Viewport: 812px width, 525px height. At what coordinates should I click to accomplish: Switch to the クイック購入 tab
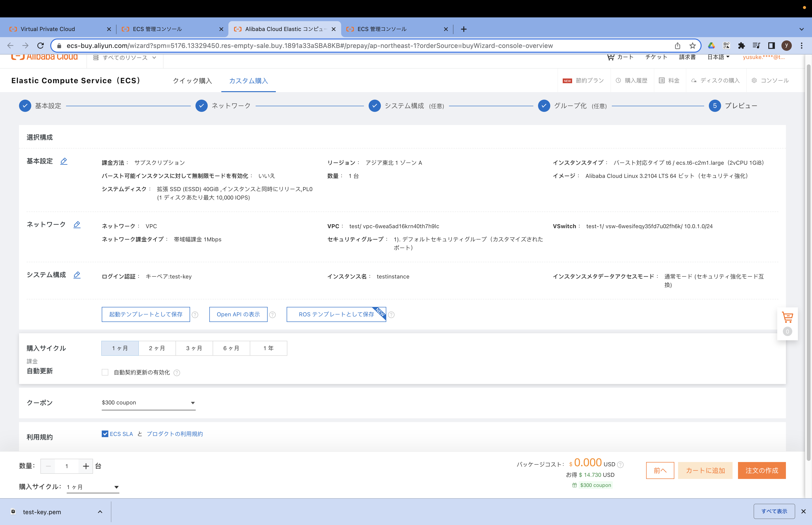click(192, 81)
